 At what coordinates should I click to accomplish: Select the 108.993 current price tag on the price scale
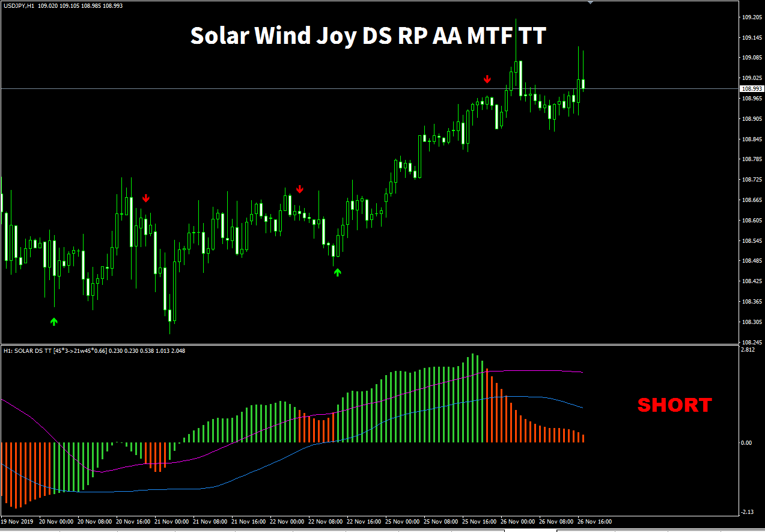pyautogui.click(x=751, y=88)
